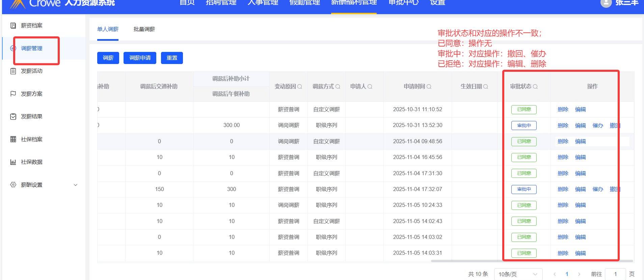Click the search icon beside 审批状态 header
644x280 pixels.
point(535,87)
